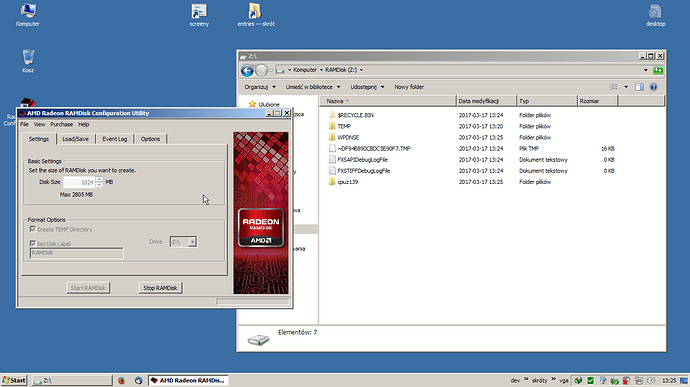Open the Help menu in RAMDisk utility
The image size is (690, 387).
[x=84, y=125]
